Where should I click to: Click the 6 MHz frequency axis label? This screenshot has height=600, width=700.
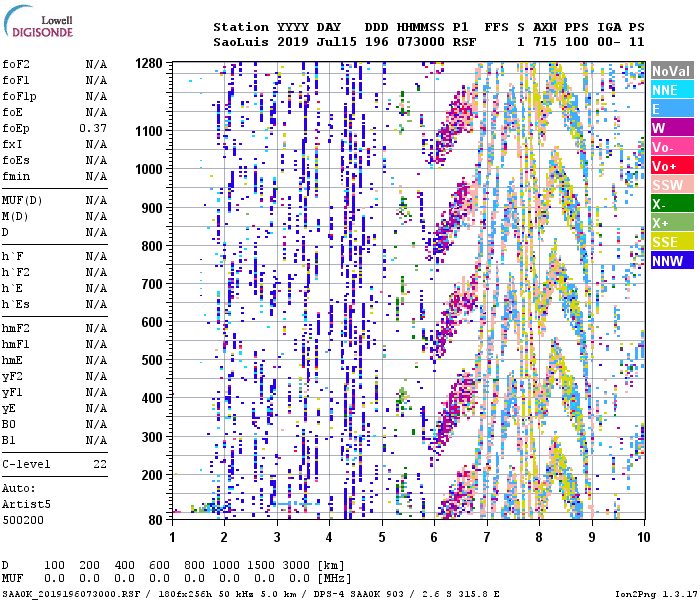click(434, 537)
